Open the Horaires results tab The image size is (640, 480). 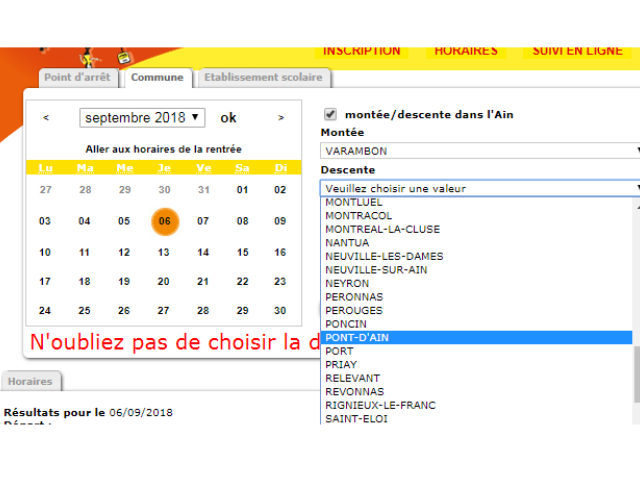(x=30, y=381)
